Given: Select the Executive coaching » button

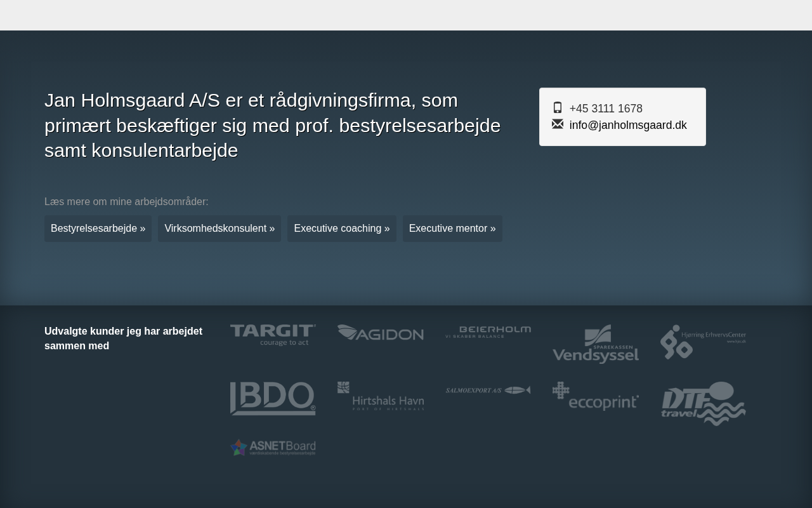Looking at the screenshot, I should point(342,229).
